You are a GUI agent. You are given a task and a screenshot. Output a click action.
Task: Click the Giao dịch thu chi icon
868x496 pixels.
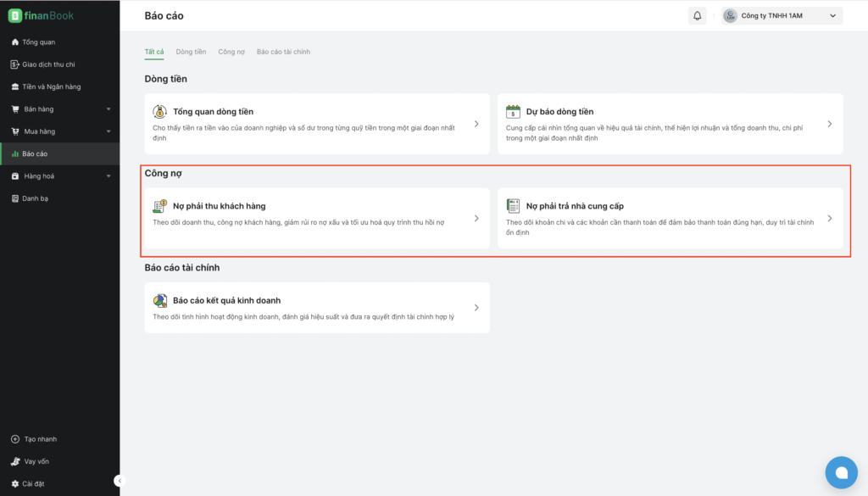[x=15, y=64]
